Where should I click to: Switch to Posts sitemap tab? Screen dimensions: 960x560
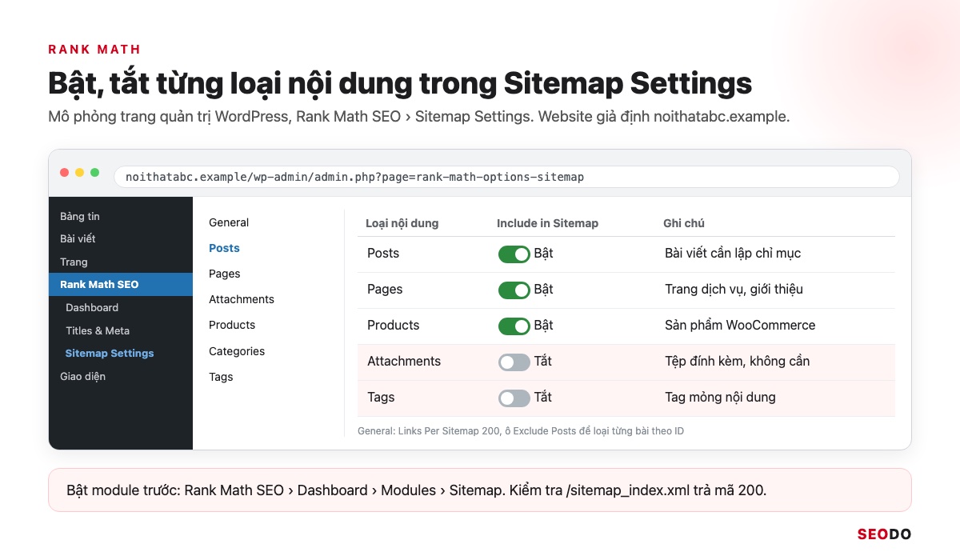[x=224, y=248]
